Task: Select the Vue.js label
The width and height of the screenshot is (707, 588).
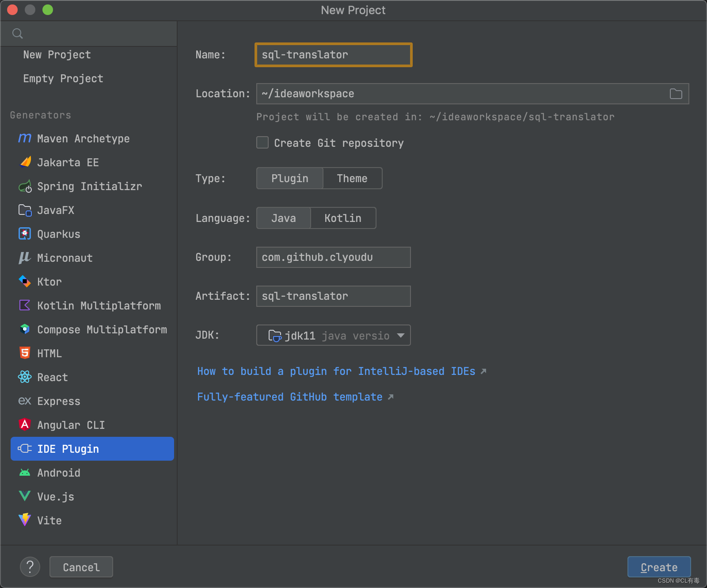Action: point(56,497)
